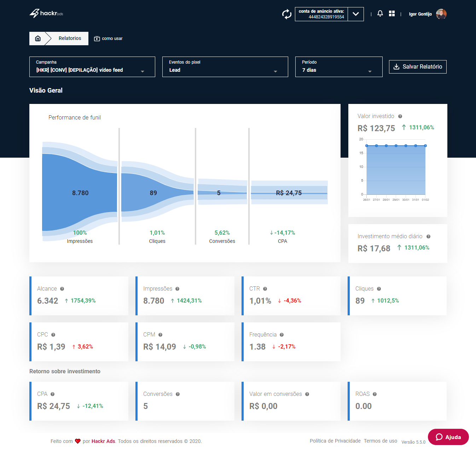Click Igor Gontijo profile avatar
This screenshot has height=450, width=476.
[441, 14]
